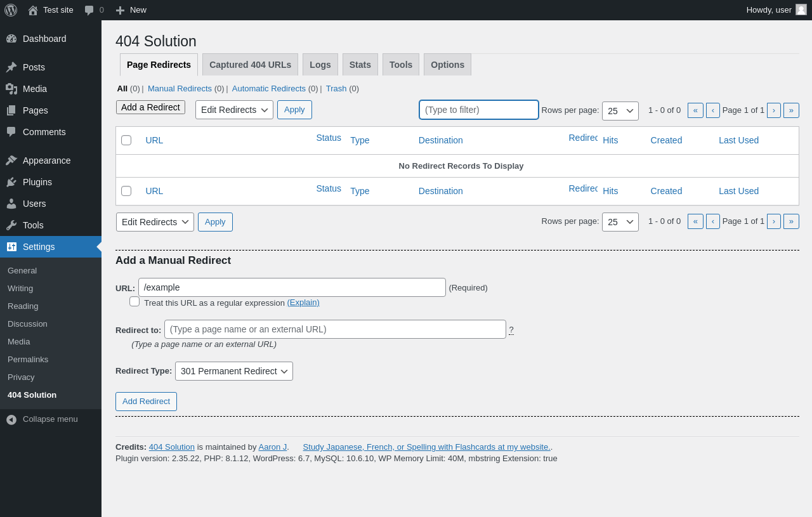The width and height of the screenshot is (812, 517).
Task: Open the top Rows per page dropdown
Action: click(x=620, y=111)
